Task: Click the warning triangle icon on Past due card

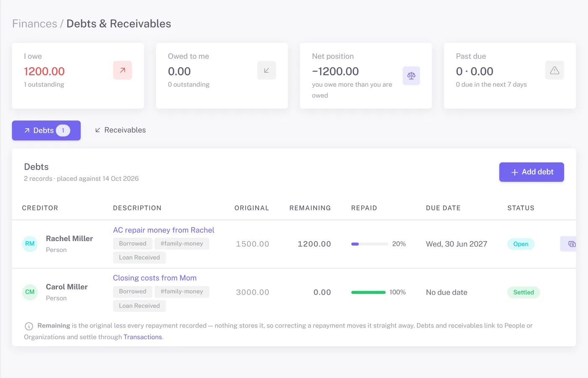Action: (554, 70)
